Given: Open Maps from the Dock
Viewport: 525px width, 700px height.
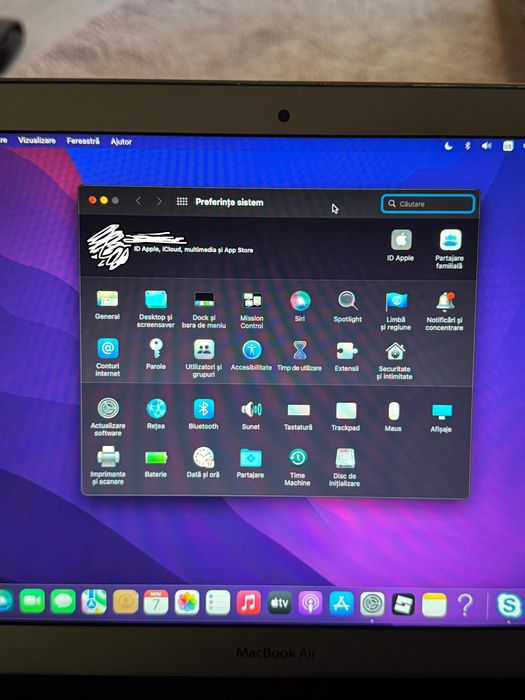Looking at the screenshot, I should tap(94, 602).
